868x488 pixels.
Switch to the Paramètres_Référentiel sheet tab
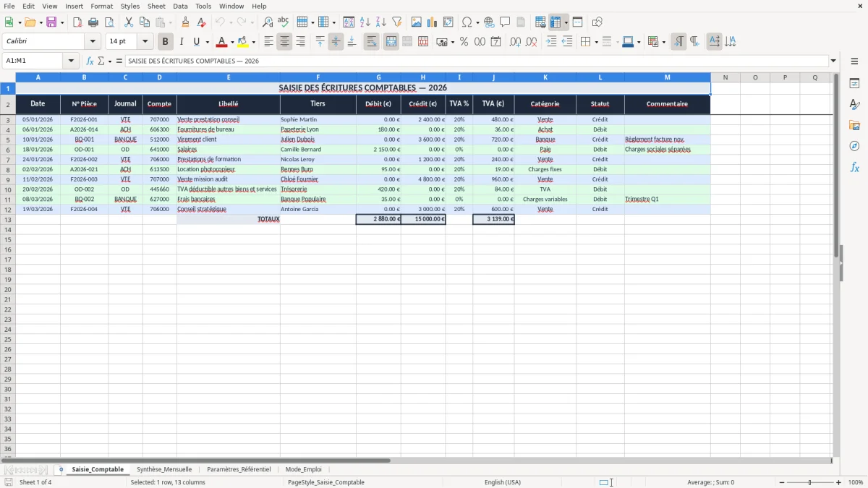pyautogui.click(x=239, y=469)
